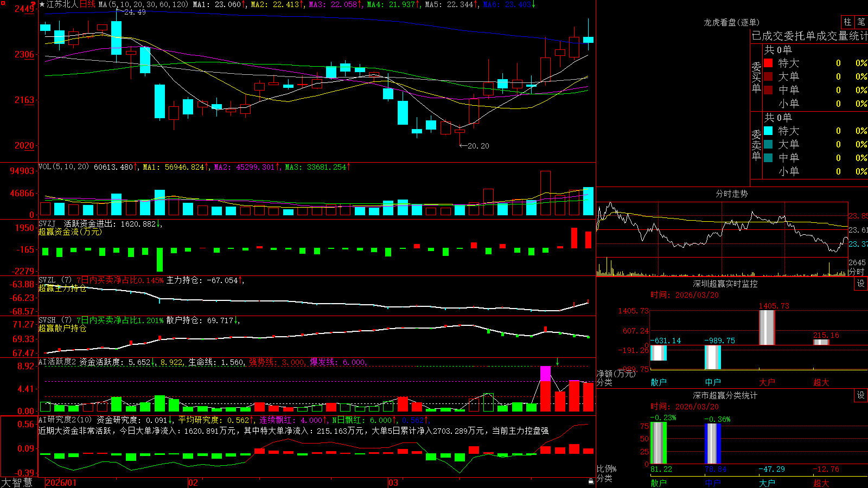Click the AI活跃度2 indicator label
The image size is (868, 488).
click(x=57, y=362)
